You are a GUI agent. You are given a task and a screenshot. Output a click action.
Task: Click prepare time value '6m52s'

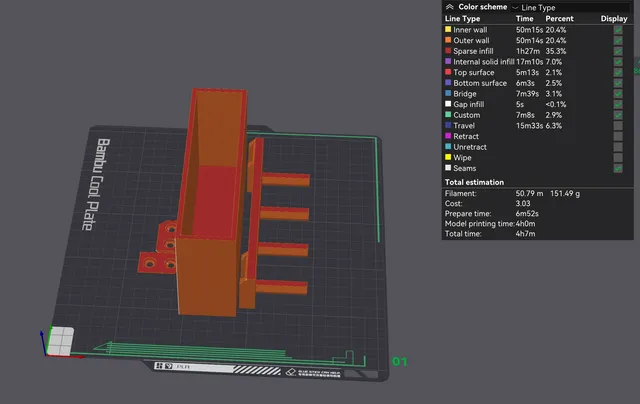[527, 214]
